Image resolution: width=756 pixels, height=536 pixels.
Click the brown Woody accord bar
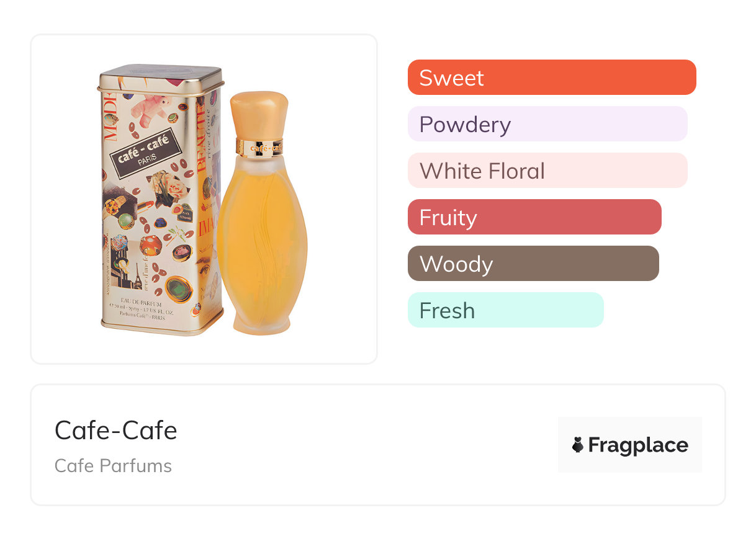click(533, 264)
